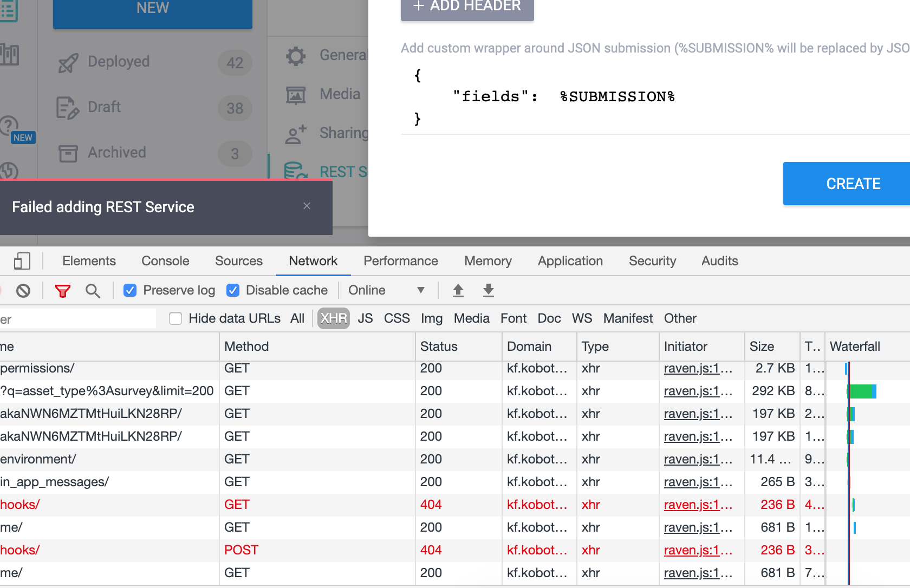Switch to the Console tab
Viewport: 910px width, 588px height.
165,261
